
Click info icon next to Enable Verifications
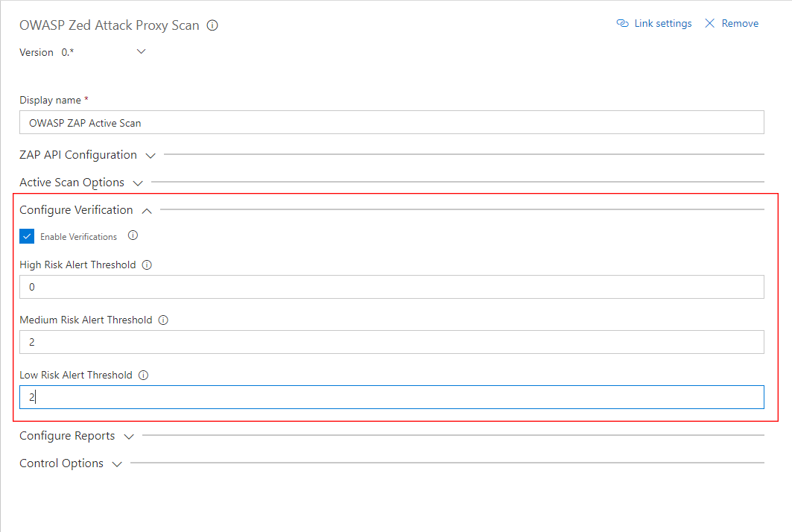point(133,235)
